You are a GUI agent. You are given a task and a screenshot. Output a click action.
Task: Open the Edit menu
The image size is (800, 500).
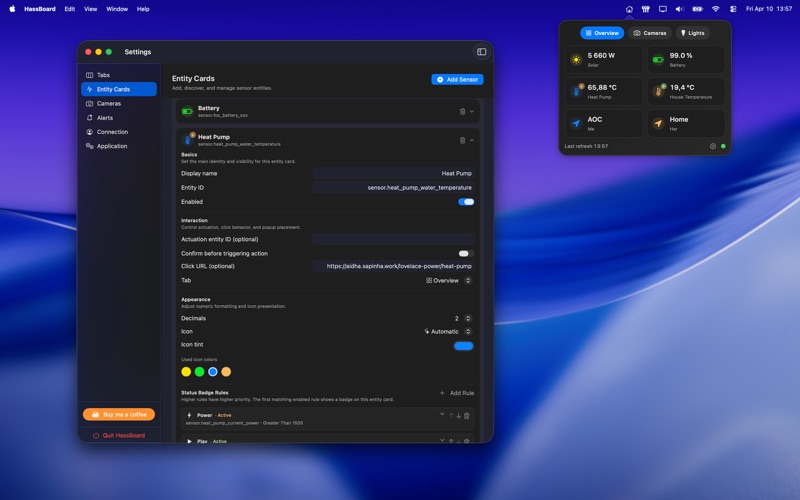70,9
